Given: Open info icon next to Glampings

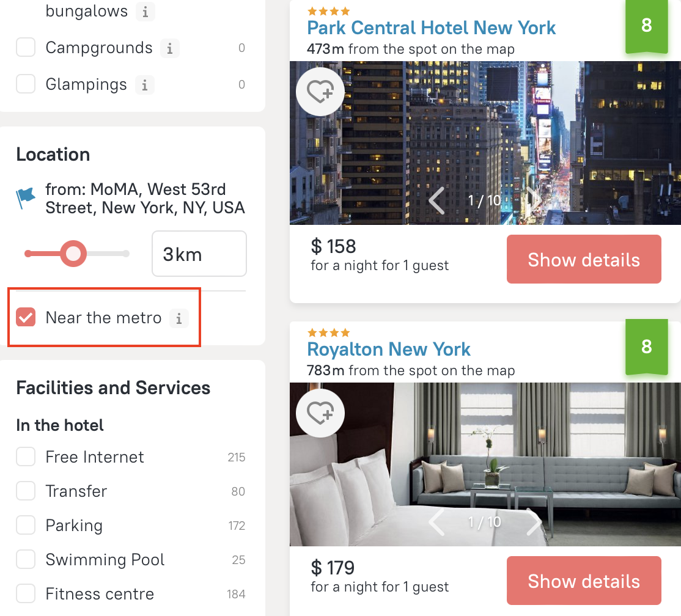Looking at the screenshot, I should (145, 85).
